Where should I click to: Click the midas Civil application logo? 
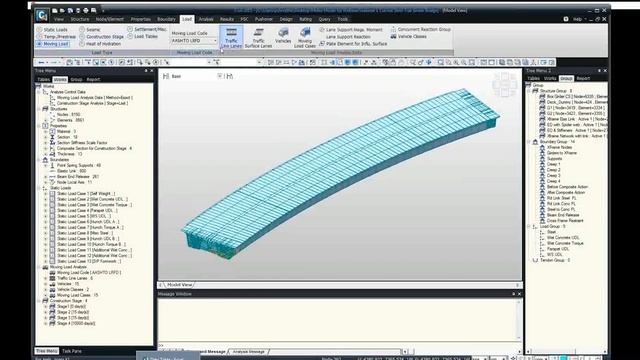tap(41, 16)
